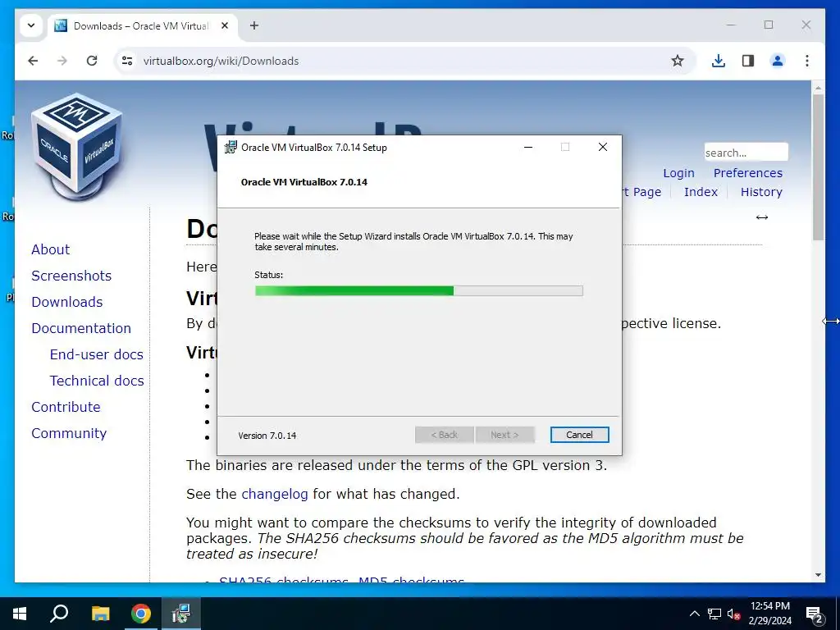Click the scrollbar up arrow
Image resolution: width=840 pixels, height=630 pixels.
pyautogui.click(x=818, y=87)
